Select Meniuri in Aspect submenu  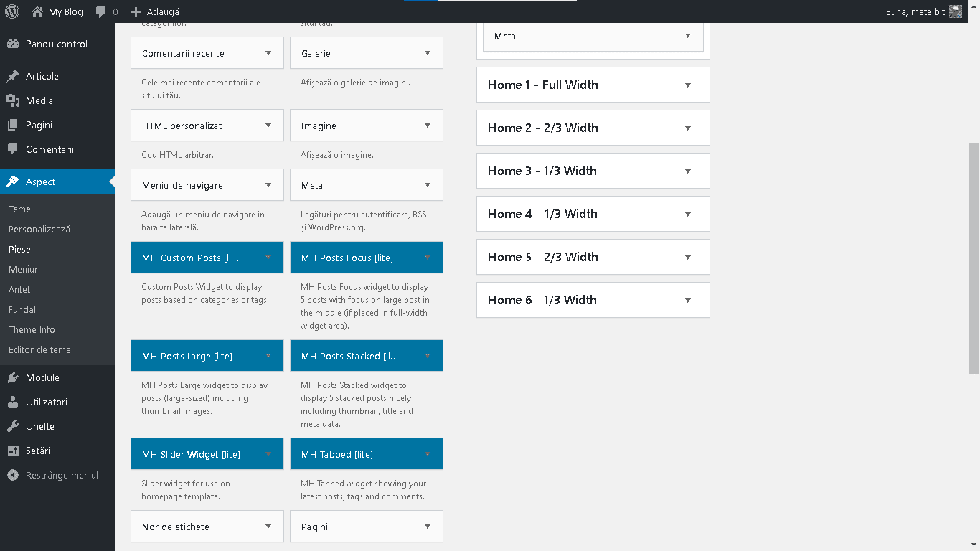(x=24, y=269)
